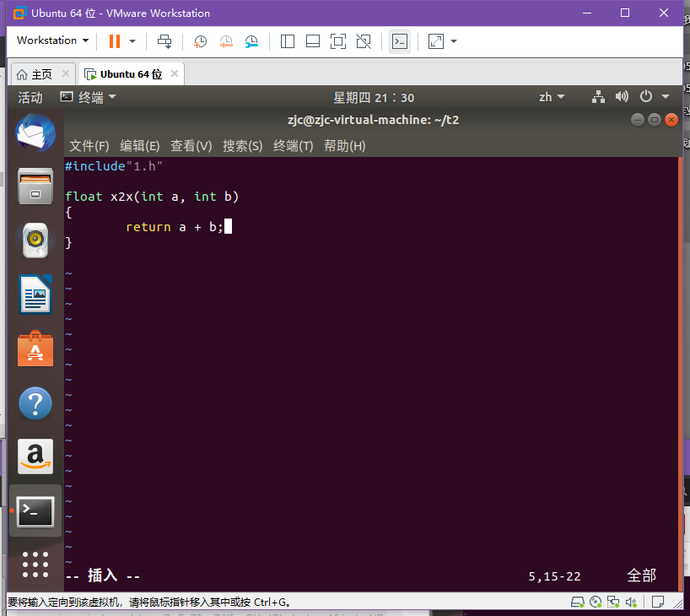Viewport: 690px width, 616px height.
Task: Toggle the thumbnail bar view
Action: coord(313,41)
